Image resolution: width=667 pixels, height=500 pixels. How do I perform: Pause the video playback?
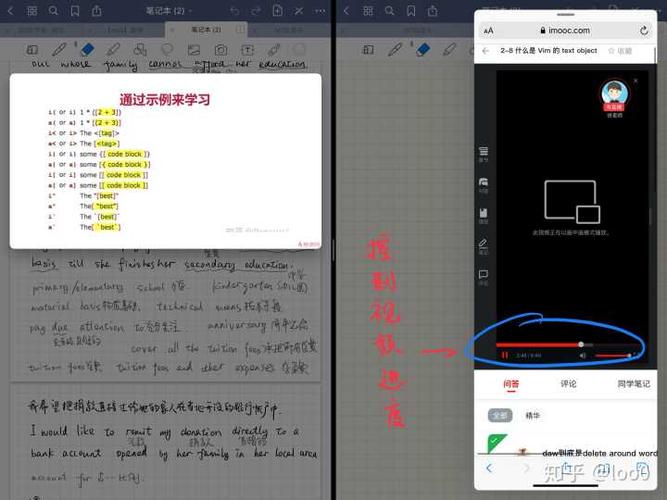click(x=505, y=355)
